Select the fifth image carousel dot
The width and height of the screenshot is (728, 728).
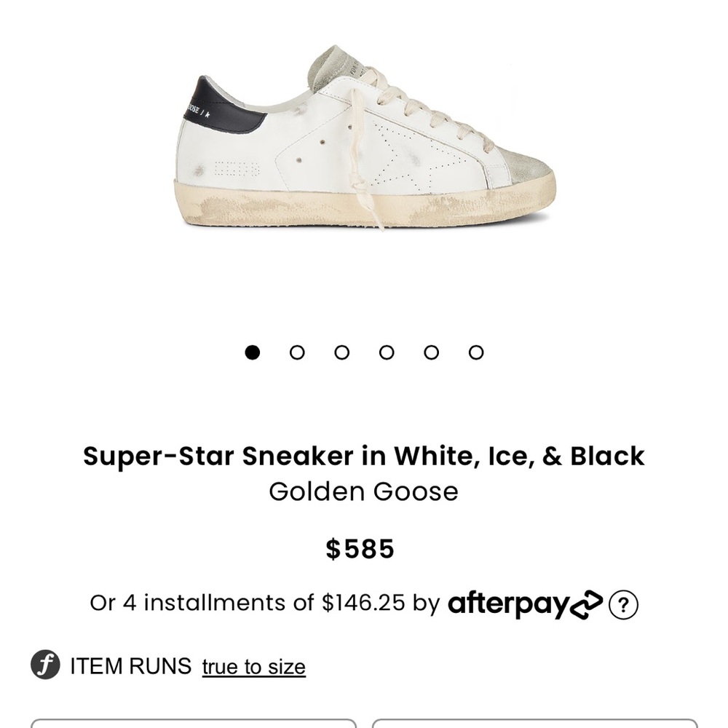click(431, 352)
